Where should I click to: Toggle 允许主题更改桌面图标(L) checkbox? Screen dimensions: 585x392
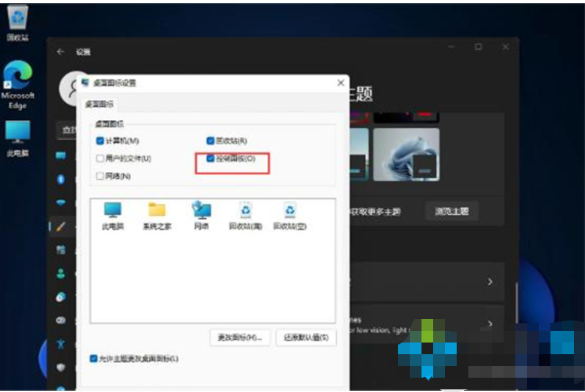[94, 359]
